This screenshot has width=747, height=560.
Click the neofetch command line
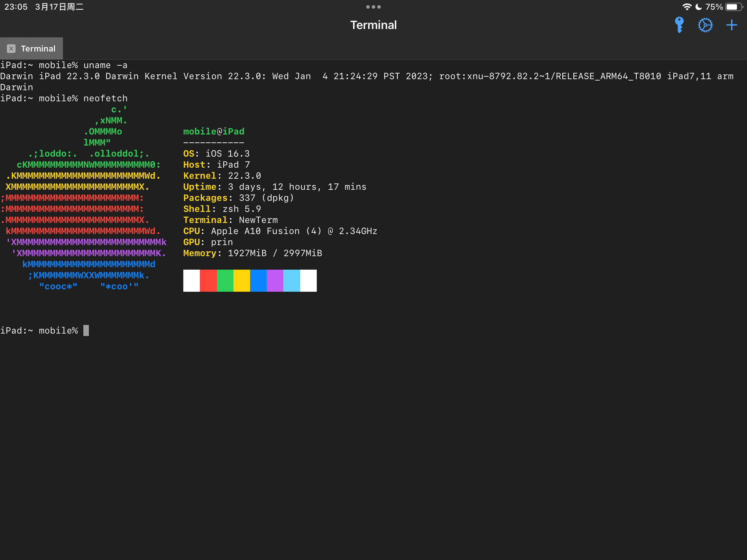point(105,99)
